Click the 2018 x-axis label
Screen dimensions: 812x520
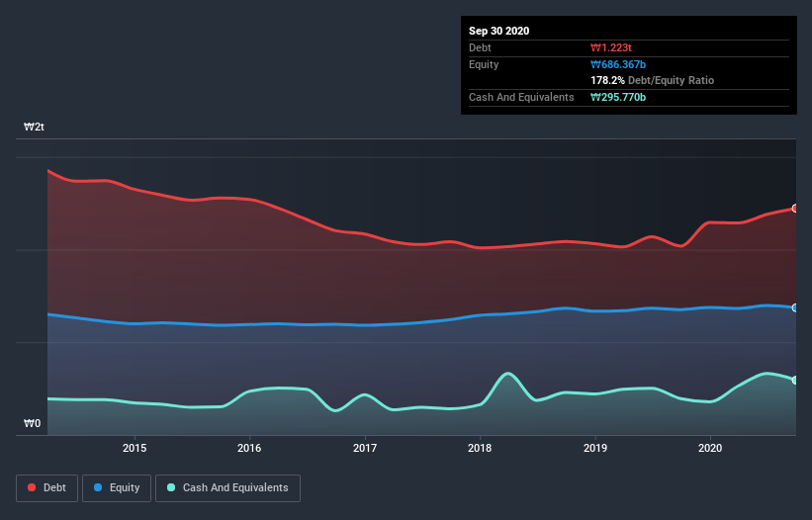point(480,448)
